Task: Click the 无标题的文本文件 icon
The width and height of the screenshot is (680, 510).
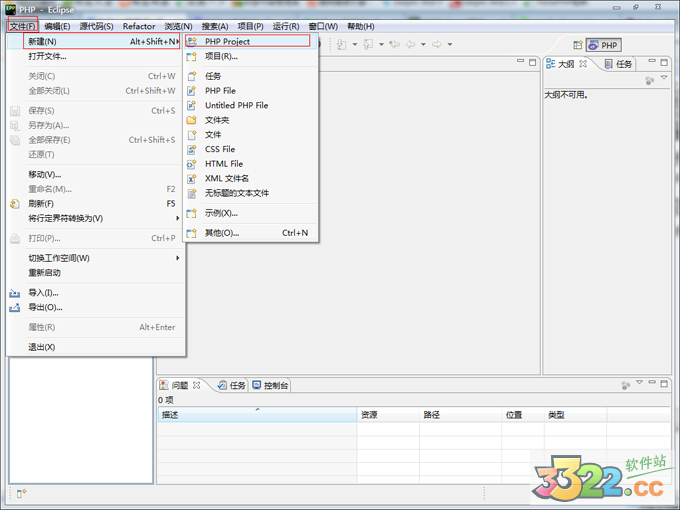Action: [x=191, y=193]
